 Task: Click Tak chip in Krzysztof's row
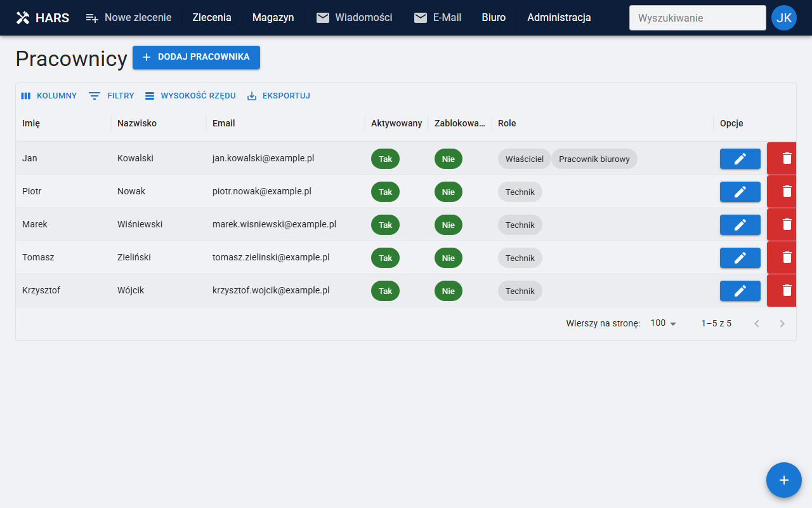(x=385, y=291)
